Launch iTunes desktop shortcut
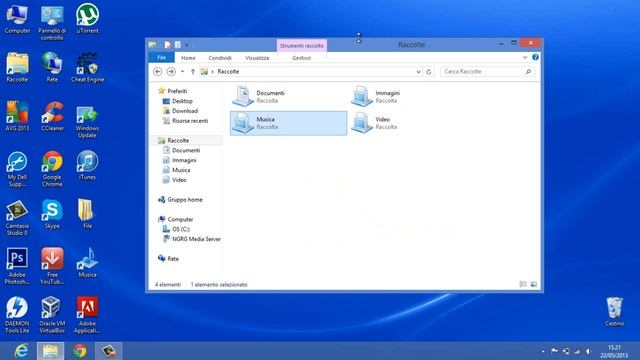 [x=87, y=165]
